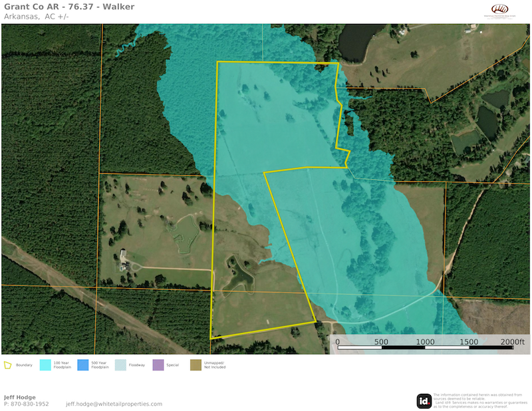Click the 500 Year Floodplain legend swatch
Viewport: 532px width, 411px height.
pos(83,365)
